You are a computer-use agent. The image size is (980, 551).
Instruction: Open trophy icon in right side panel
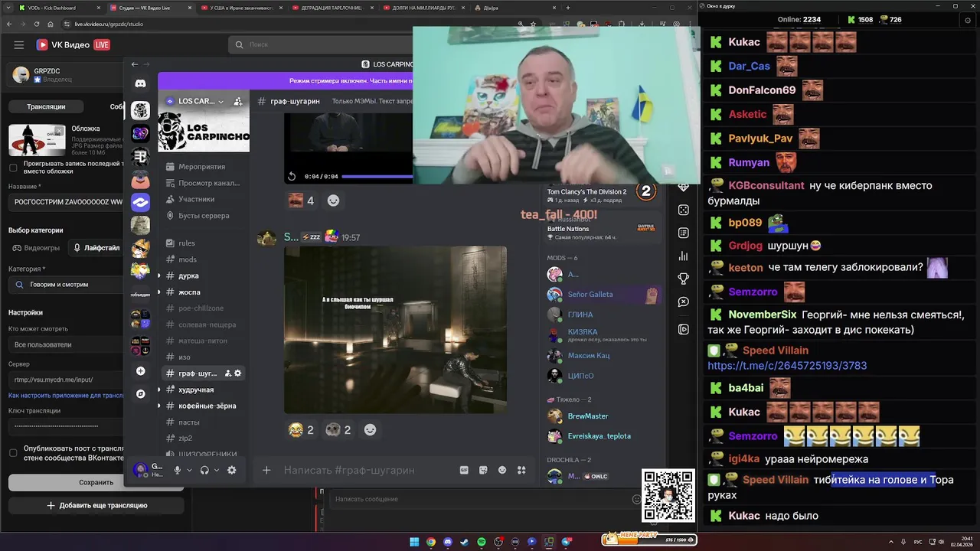coord(684,279)
